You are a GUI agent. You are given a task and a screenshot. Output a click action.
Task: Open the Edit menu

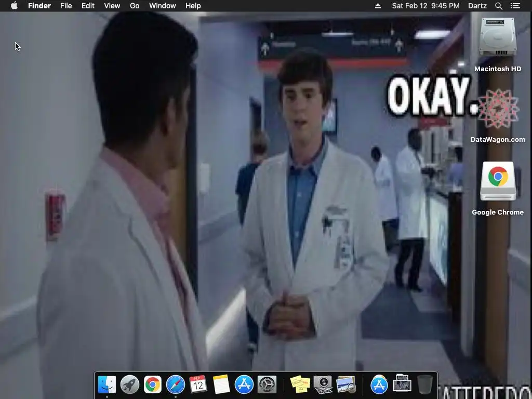[88, 6]
